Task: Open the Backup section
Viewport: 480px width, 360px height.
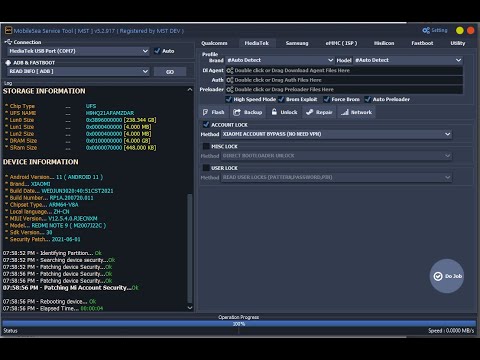Action: coord(248,112)
